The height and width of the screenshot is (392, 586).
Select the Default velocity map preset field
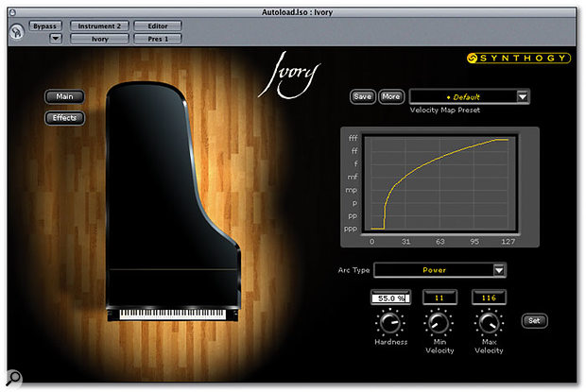[x=463, y=97]
